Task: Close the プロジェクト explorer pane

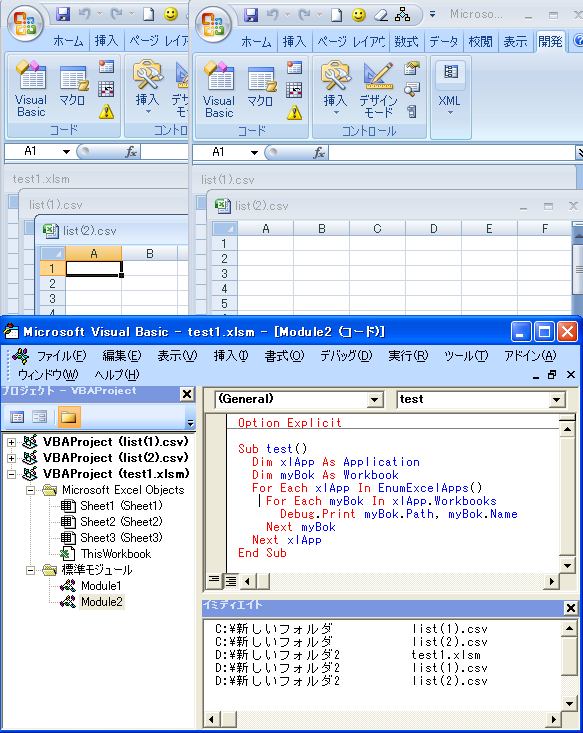Action: pyautogui.click(x=187, y=394)
